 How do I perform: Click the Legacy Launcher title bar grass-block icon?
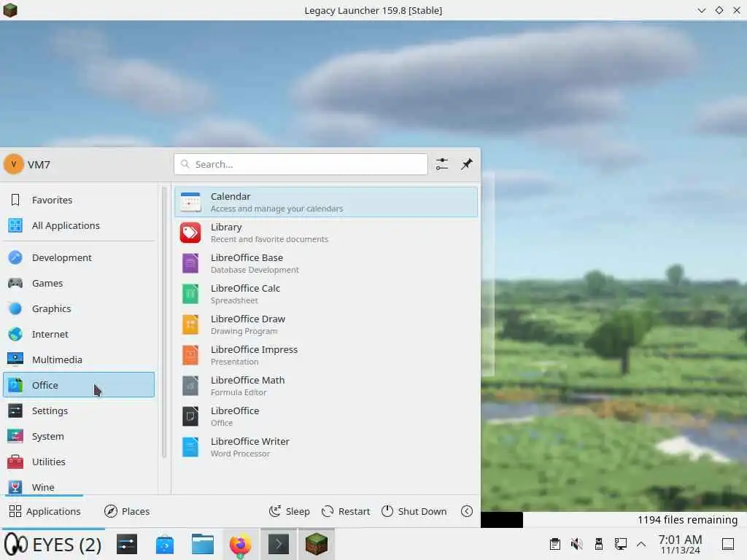(x=10, y=10)
